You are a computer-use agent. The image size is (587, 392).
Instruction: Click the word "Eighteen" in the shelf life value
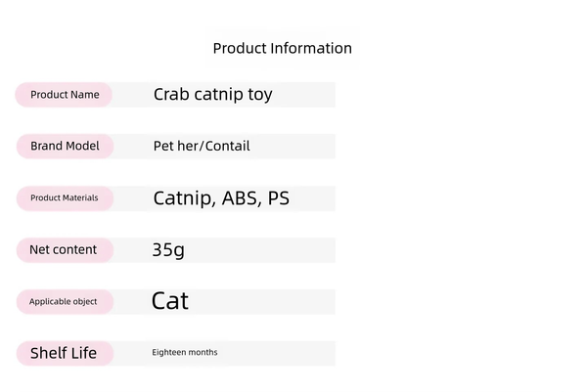click(x=169, y=352)
